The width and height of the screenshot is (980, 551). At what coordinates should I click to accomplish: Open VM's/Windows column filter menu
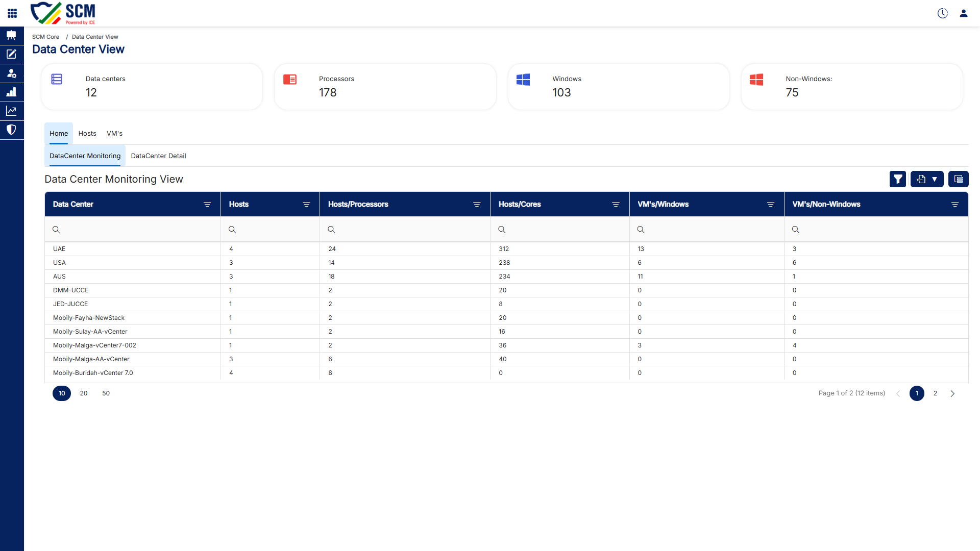click(x=771, y=205)
